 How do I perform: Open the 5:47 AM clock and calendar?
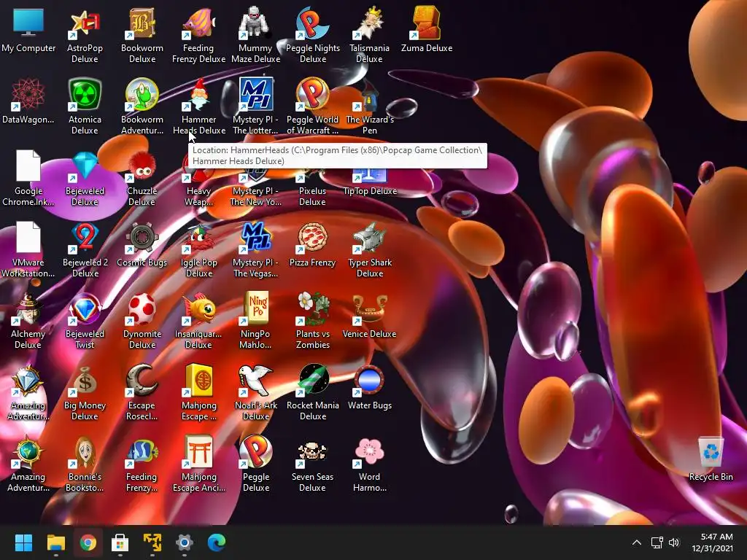point(713,542)
